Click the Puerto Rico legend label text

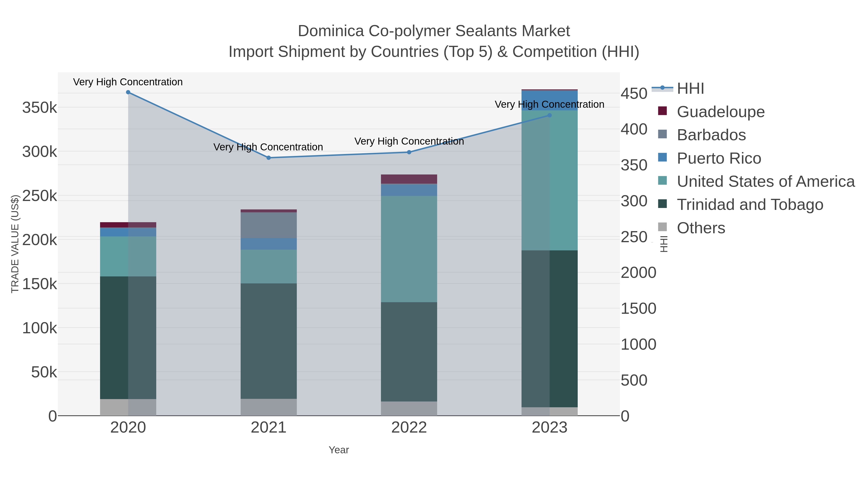719,158
